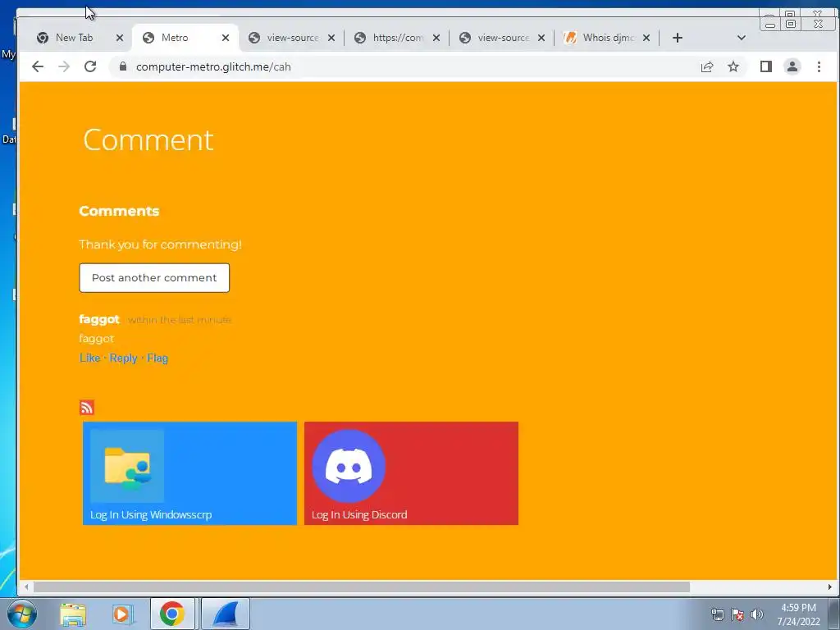Viewport: 840px width, 630px height.
Task: Click the network tray icon
Action: click(x=717, y=614)
